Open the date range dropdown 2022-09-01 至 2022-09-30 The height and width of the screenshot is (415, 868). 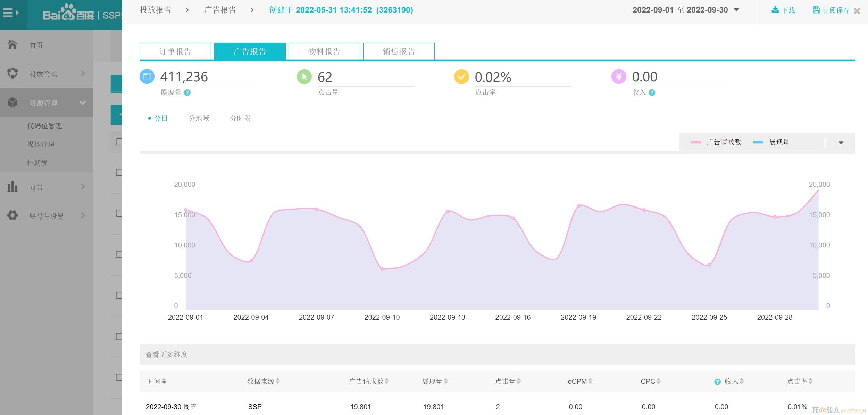686,10
